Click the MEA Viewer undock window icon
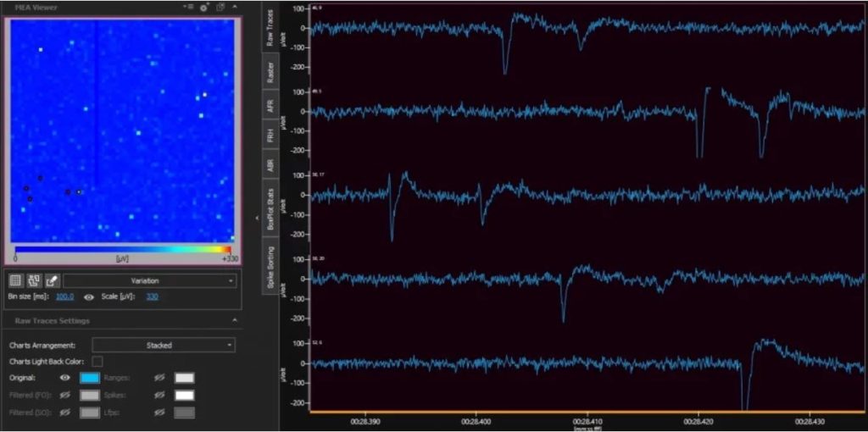This screenshot has height=432, width=868. 220,7
